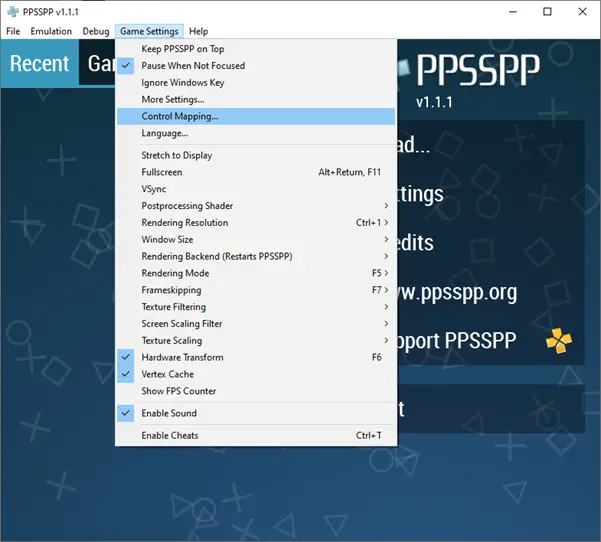
Task: Click the PPSSPP title bar app icon
Action: tap(13, 11)
